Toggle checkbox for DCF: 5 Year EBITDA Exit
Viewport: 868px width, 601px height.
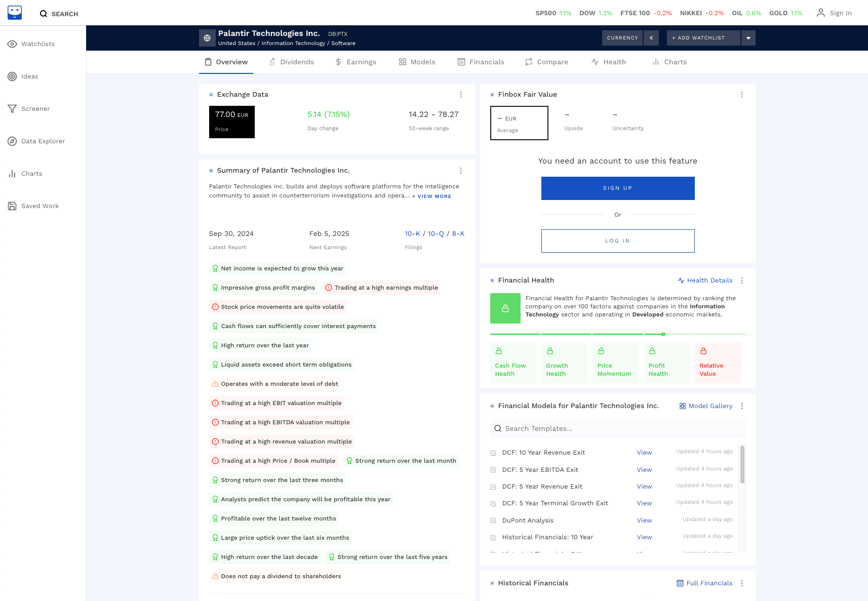pyautogui.click(x=493, y=470)
